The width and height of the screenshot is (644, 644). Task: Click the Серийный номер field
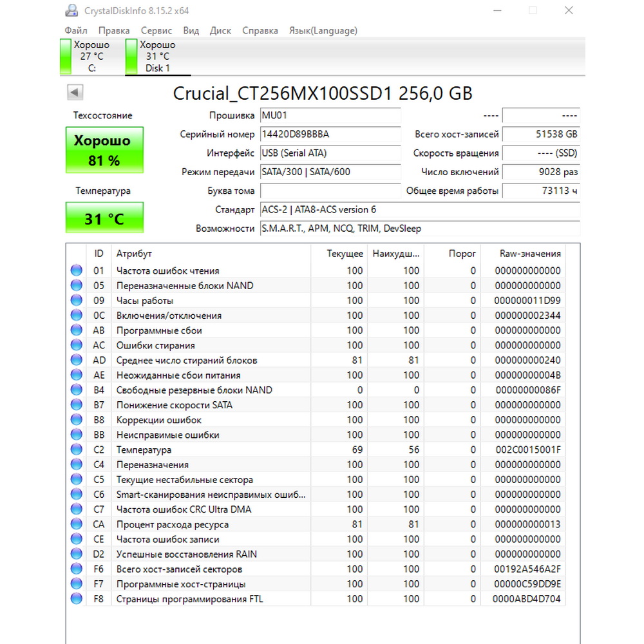(330, 135)
